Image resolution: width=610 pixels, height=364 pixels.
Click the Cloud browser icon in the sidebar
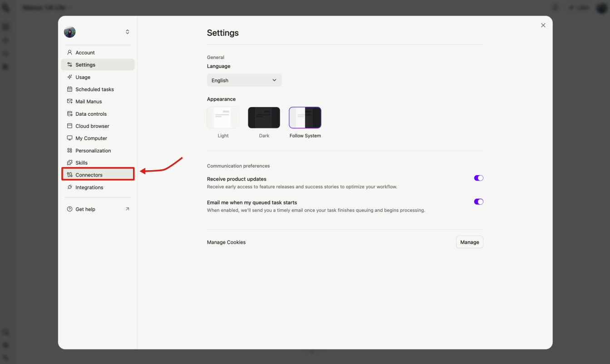pos(70,126)
